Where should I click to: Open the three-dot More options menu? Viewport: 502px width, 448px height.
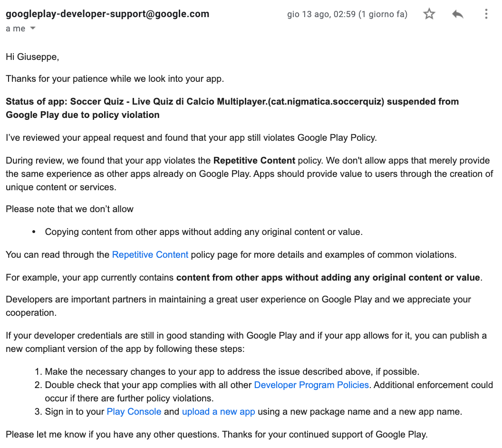pos(486,14)
